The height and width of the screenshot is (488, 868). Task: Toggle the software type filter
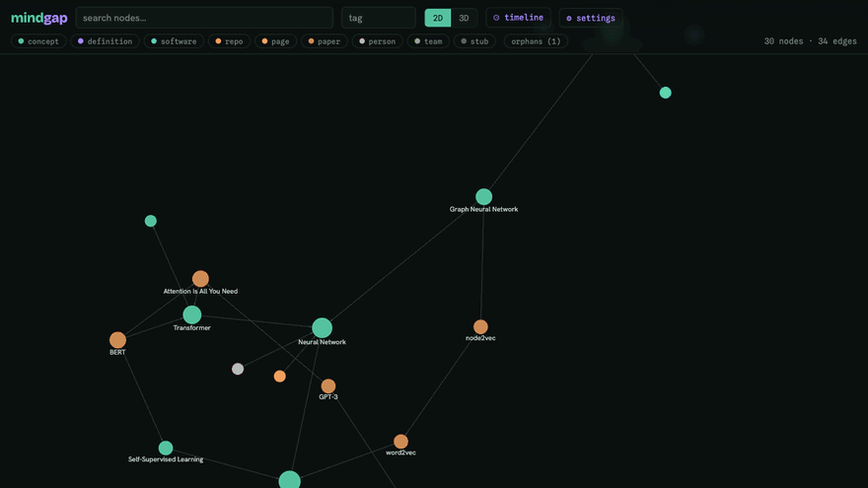click(174, 41)
